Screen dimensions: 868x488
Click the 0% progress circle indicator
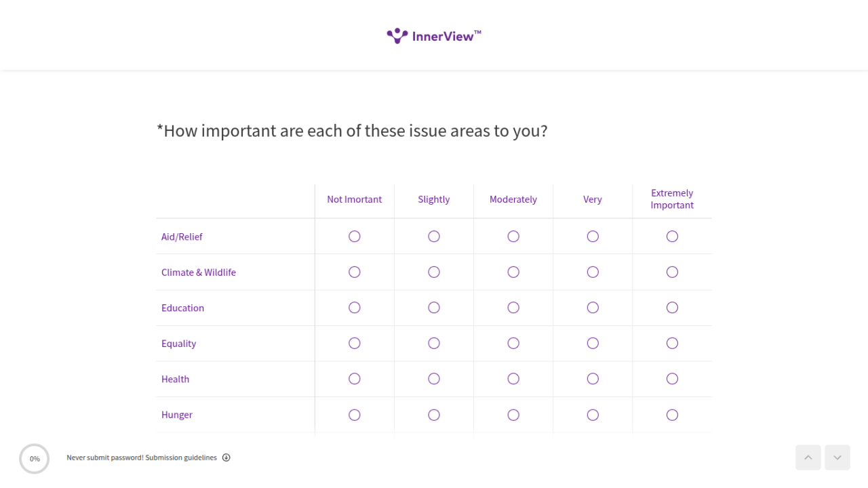click(35, 459)
